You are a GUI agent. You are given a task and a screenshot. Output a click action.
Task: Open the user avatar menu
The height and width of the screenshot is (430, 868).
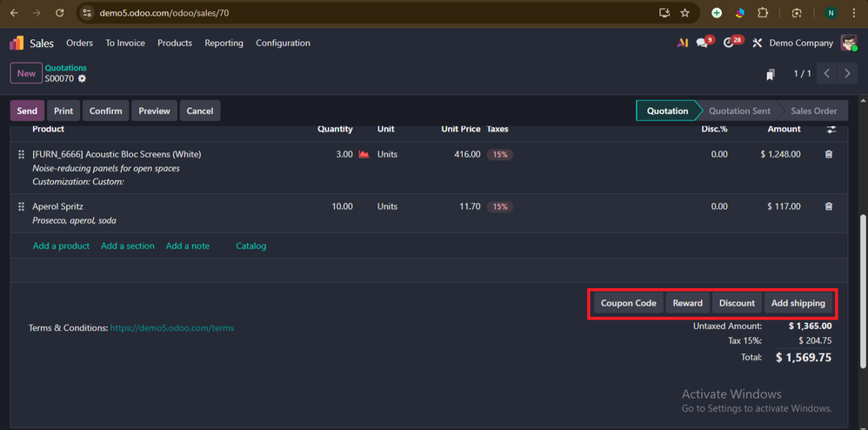point(849,44)
